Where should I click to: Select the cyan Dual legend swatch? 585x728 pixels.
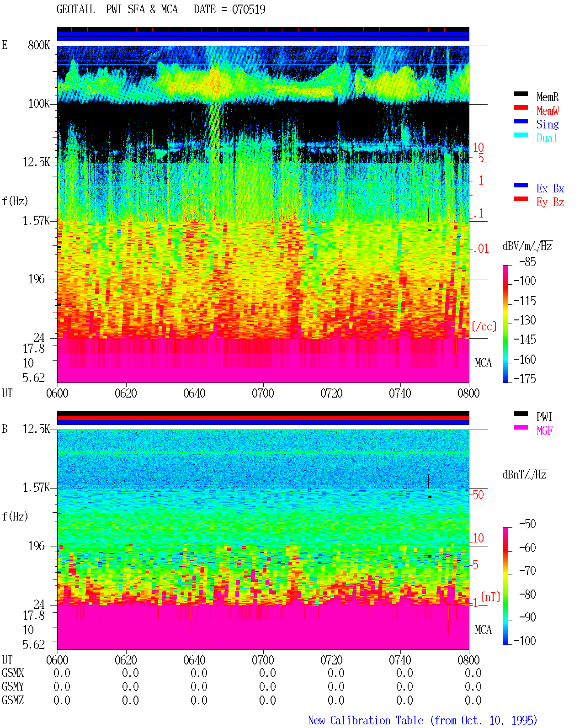tap(521, 135)
